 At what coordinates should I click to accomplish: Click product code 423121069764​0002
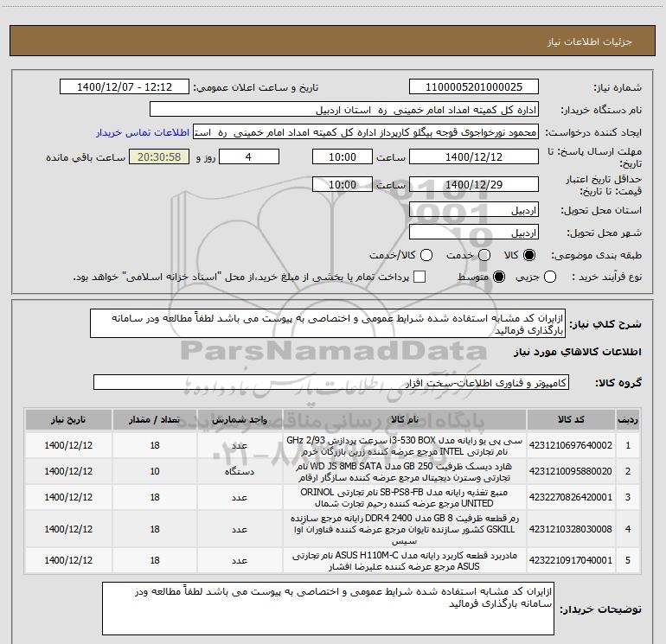coord(571,445)
